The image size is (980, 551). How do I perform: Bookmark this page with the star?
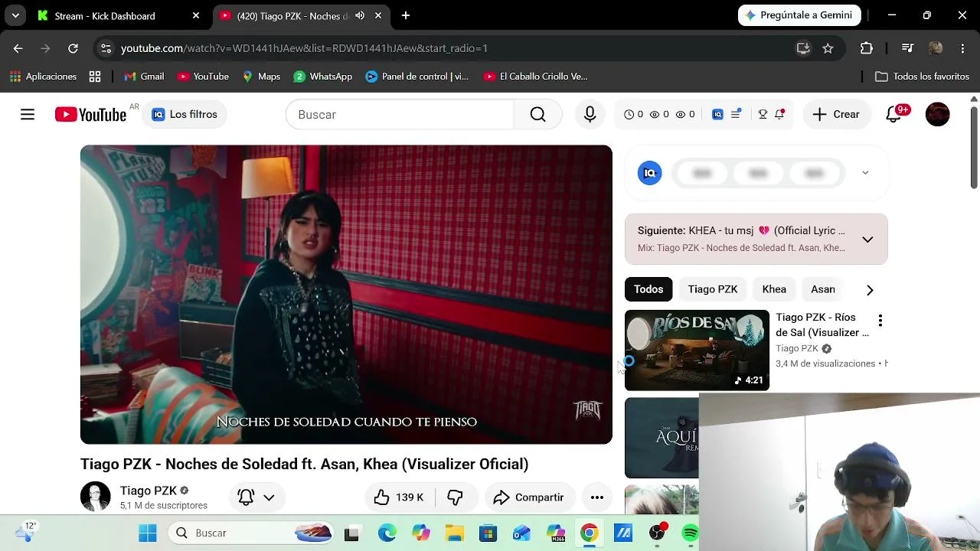828,48
